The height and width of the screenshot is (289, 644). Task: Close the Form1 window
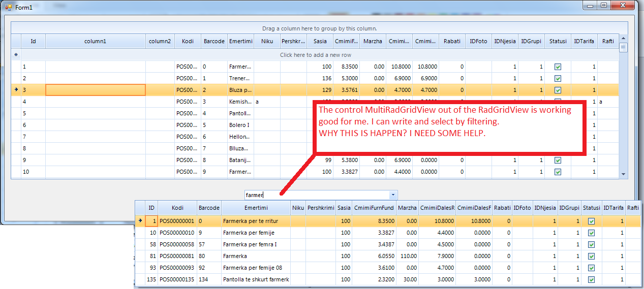(622, 5)
